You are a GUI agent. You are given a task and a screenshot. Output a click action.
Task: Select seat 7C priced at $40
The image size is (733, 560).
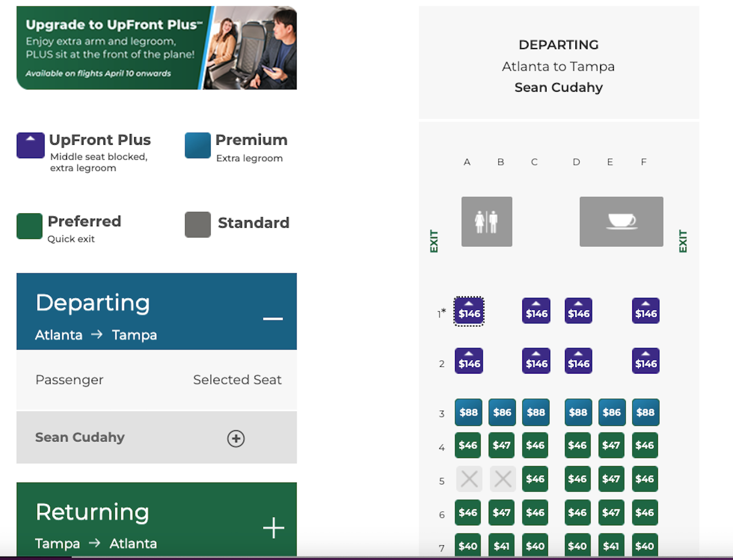535,545
